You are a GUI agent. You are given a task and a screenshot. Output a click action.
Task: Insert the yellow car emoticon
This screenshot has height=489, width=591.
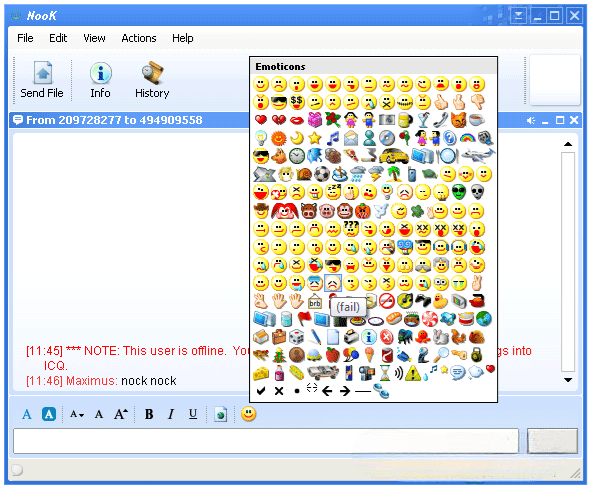click(393, 155)
